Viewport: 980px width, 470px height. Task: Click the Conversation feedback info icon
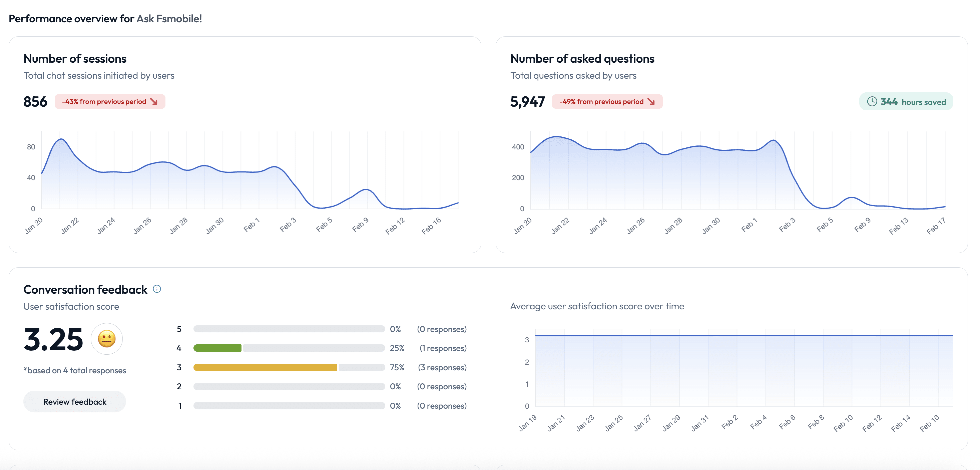157,289
